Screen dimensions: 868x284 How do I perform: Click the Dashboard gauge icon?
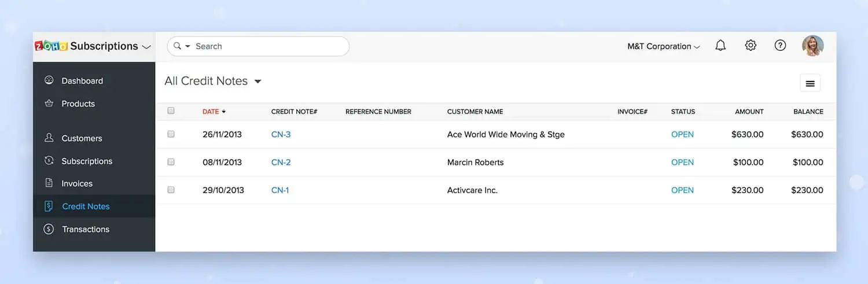pos(49,80)
